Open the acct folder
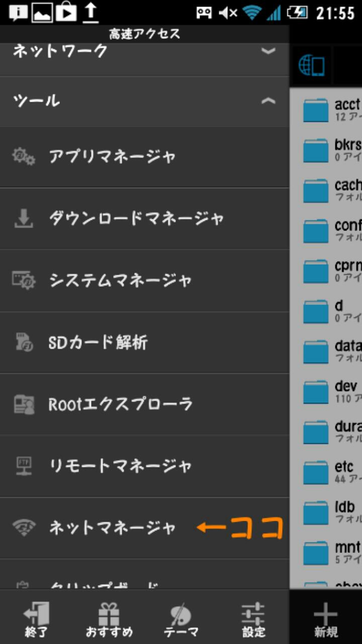The height and width of the screenshot is (644, 362). (332, 109)
